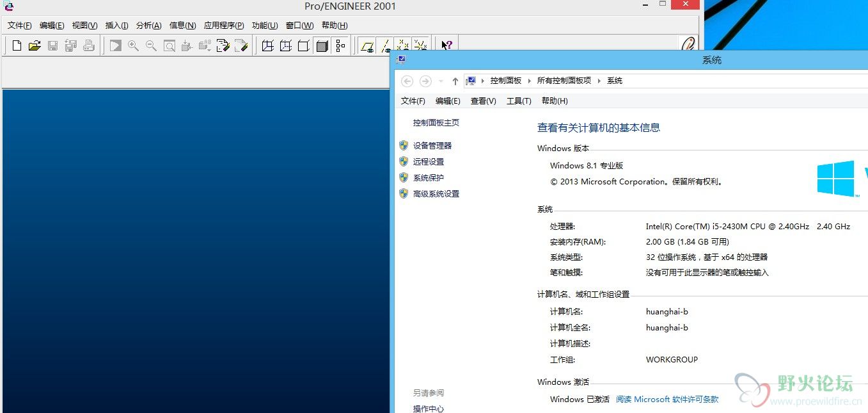Switch to Hidden Line display mode
Image resolution: width=868 pixels, height=413 pixels.
click(286, 45)
